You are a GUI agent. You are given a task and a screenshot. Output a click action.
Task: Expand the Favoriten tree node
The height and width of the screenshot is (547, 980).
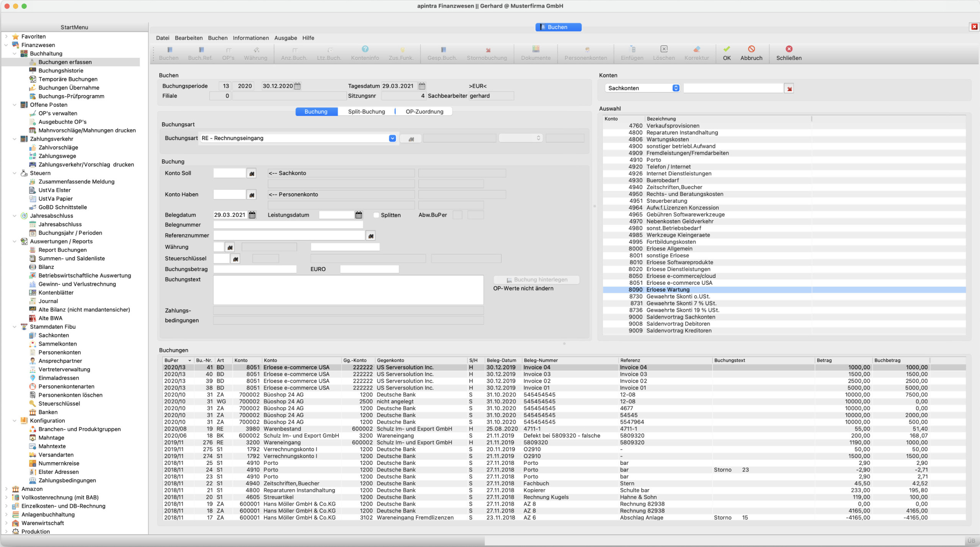6,36
